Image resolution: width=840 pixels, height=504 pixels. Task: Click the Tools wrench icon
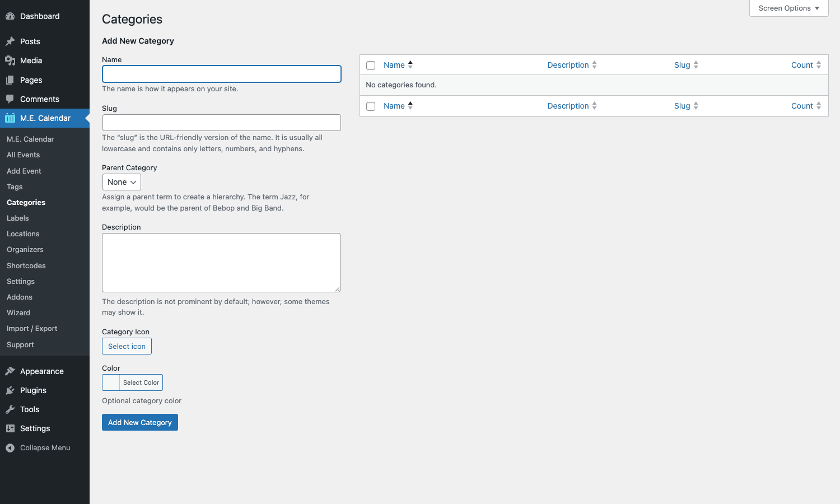click(10, 409)
